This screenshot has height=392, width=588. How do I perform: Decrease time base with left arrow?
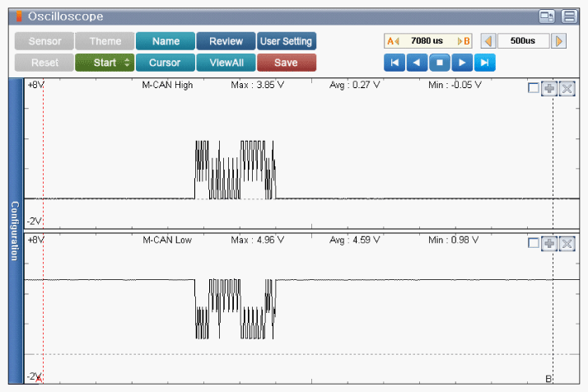click(x=487, y=41)
